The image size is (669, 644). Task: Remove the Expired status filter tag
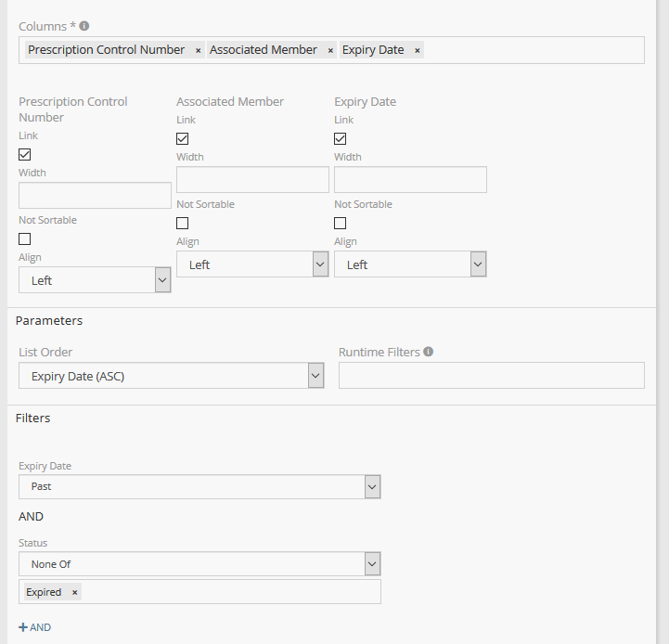click(75, 592)
